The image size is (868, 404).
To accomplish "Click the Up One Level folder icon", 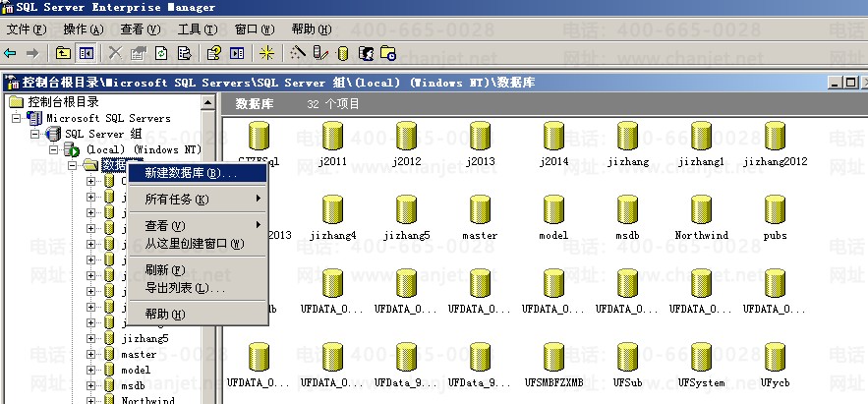I will [63, 53].
